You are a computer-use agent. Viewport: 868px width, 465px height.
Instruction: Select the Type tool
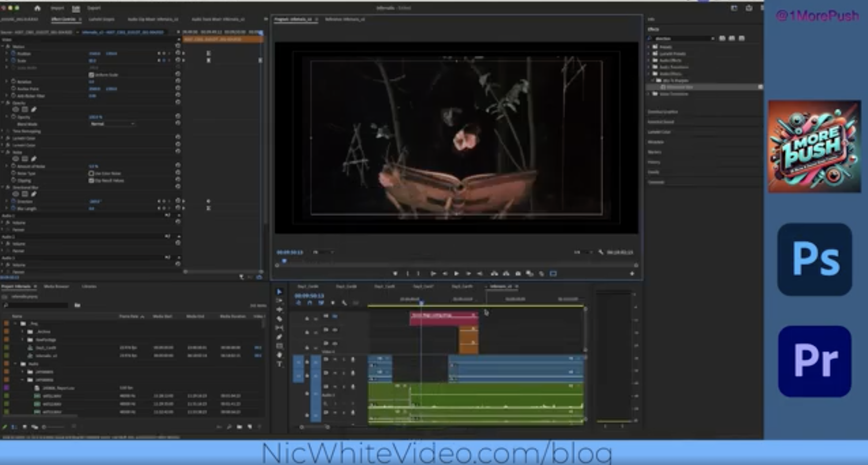[279, 364]
